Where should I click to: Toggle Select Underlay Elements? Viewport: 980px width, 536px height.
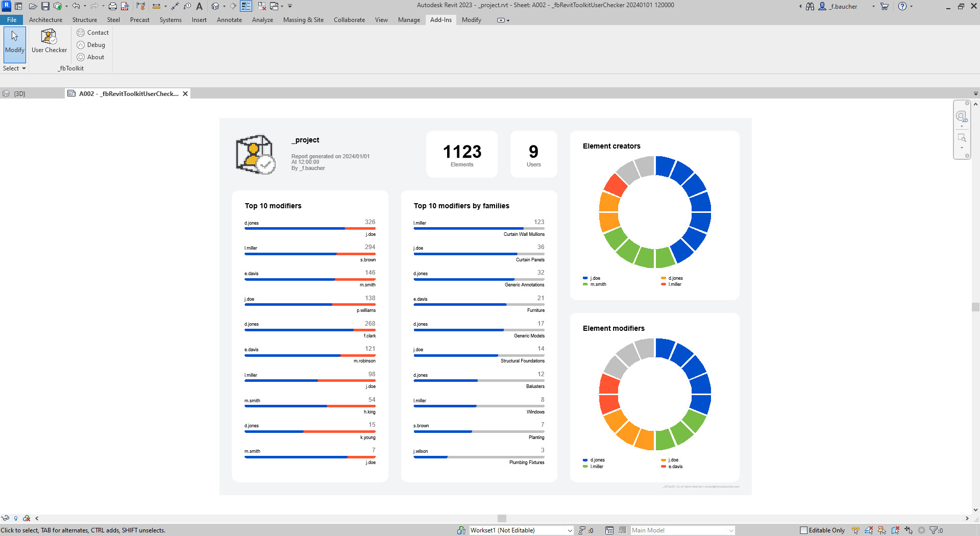tap(869, 530)
